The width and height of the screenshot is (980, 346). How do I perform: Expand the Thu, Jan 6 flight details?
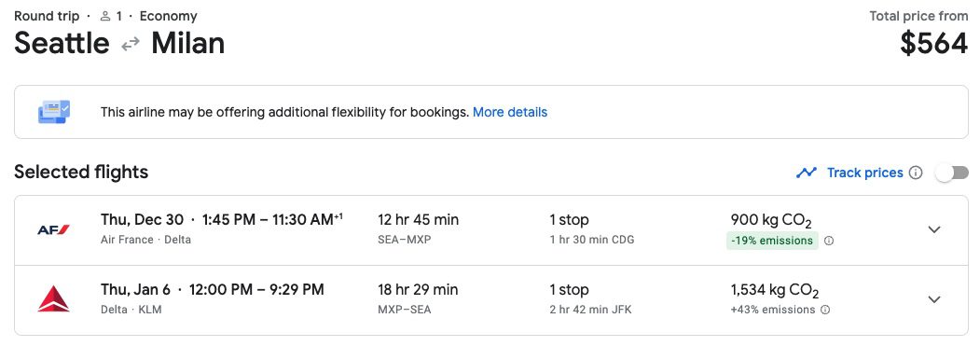[933, 299]
